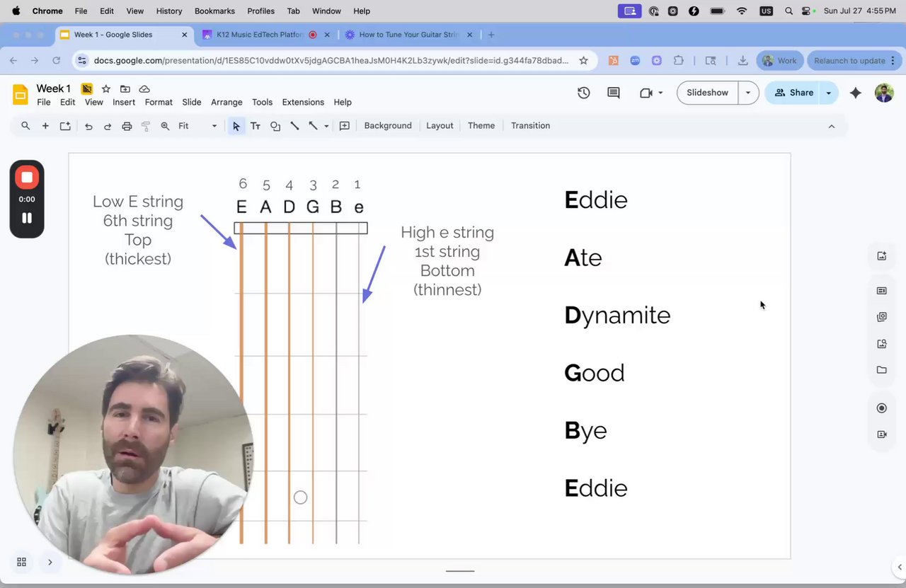Image resolution: width=906 pixels, height=588 pixels.
Task: Reload the page
Action: coord(57,61)
